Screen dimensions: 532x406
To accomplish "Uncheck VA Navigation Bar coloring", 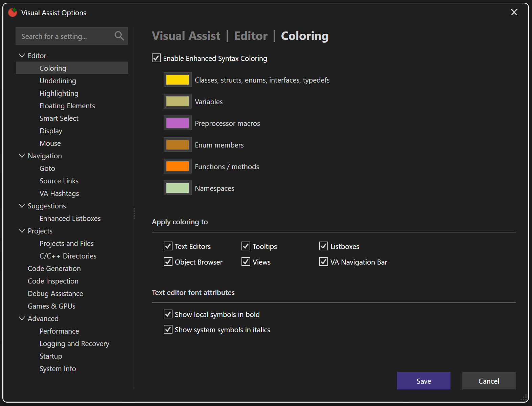I will click(324, 262).
